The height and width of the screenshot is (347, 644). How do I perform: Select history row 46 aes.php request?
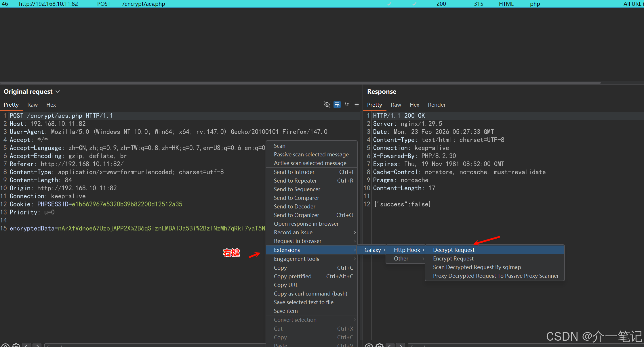(144, 4)
